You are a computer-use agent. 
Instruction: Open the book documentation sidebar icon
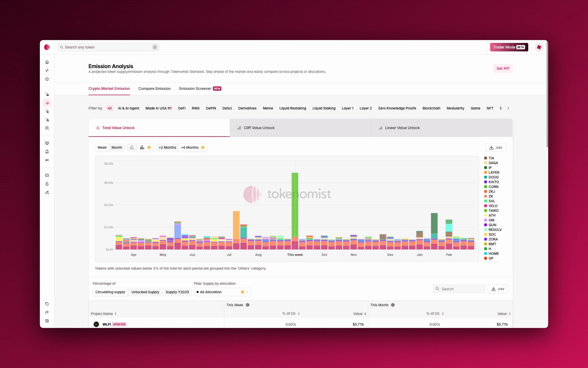[47, 175]
